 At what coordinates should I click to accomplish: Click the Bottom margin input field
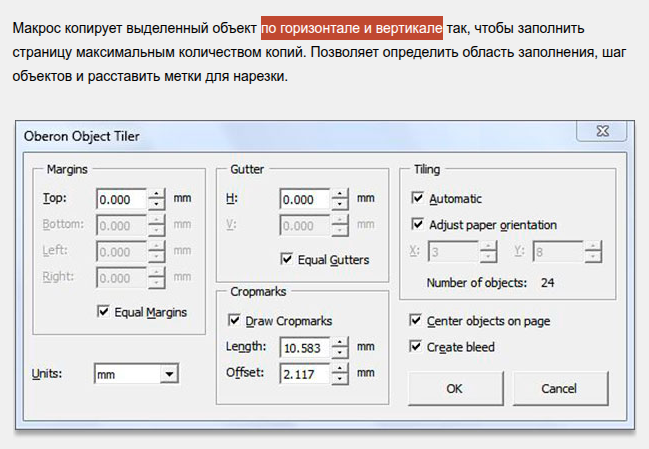tap(121, 226)
